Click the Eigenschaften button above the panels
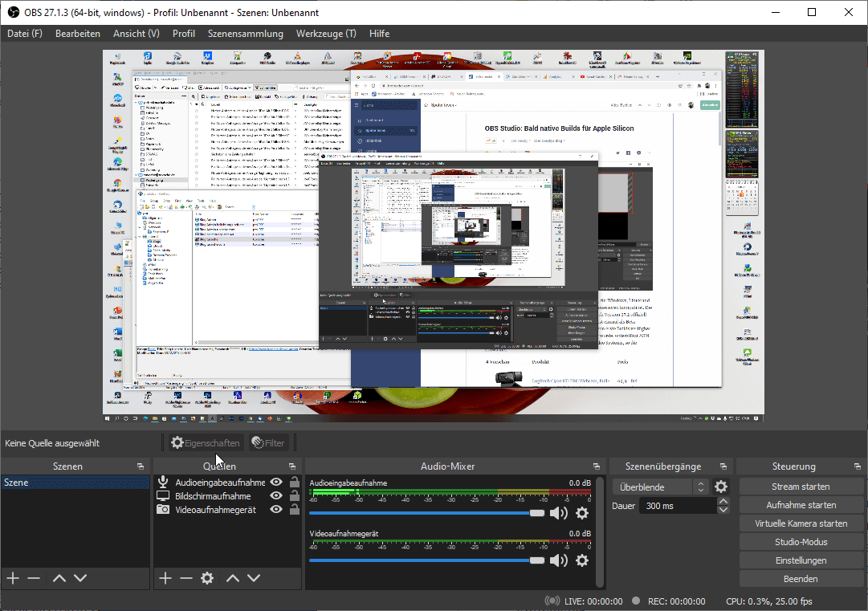Image resolution: width=868 pixels, height=611 pixels. point(206,442)
